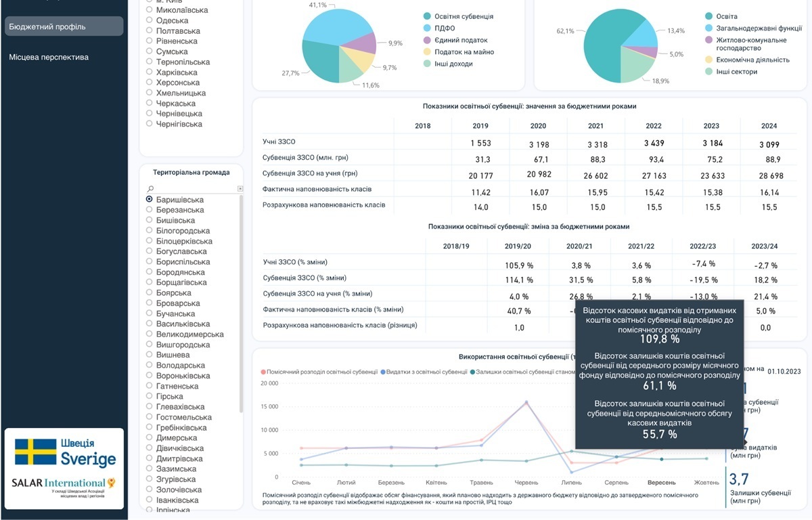Click the search magnifier in Територіальна громада
The height and width of the screenshot is (520, 812).
(150, 189)
